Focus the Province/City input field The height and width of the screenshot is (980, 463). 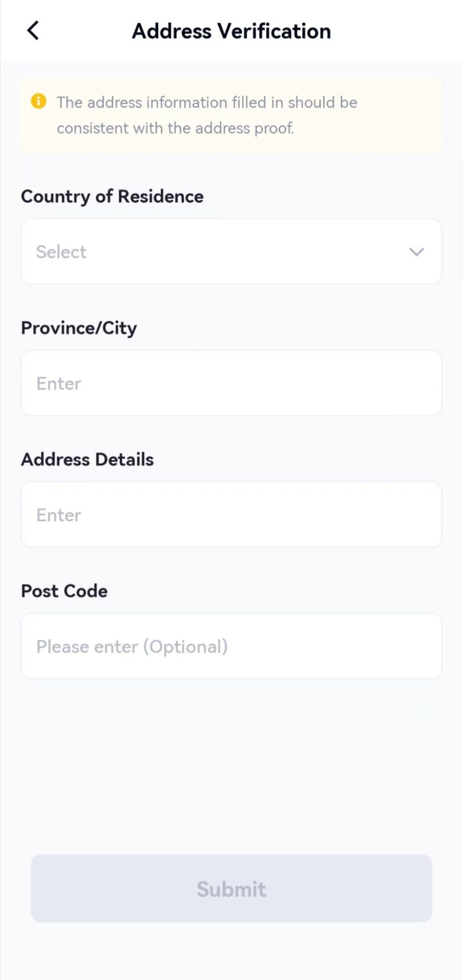(231, 383)
